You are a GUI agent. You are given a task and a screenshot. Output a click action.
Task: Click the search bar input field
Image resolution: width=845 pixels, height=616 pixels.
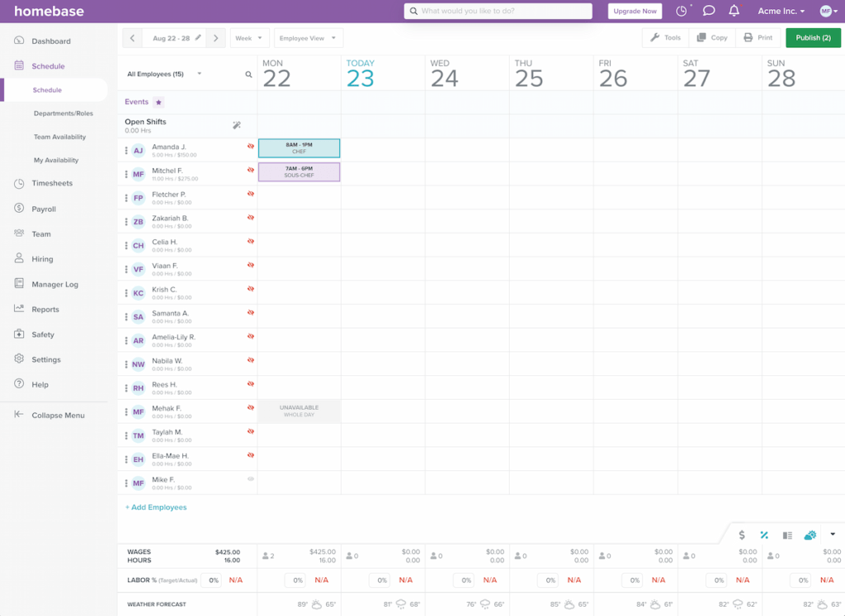point(498,12)
